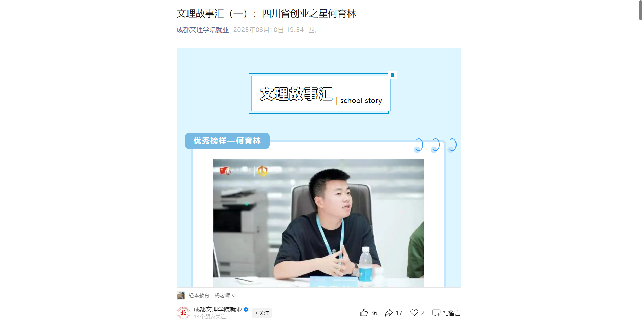Image resolution: width=644 pixels, height=322 pixels.
Task: Click the 轻本教育｜杨老师 text
Action: 209,295
